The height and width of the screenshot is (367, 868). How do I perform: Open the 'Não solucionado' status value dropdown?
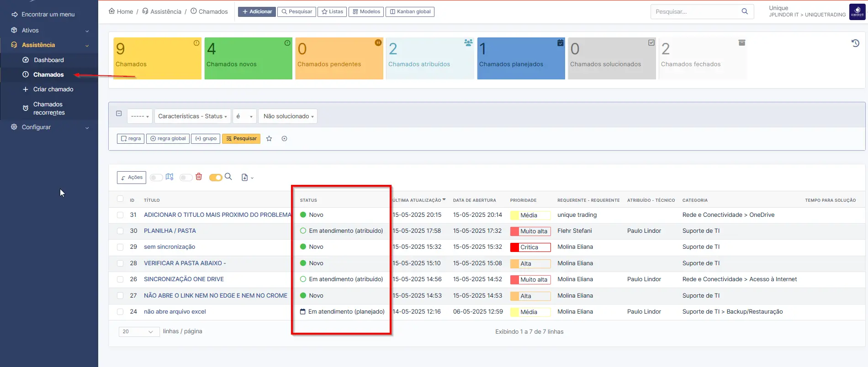(288, 116)
